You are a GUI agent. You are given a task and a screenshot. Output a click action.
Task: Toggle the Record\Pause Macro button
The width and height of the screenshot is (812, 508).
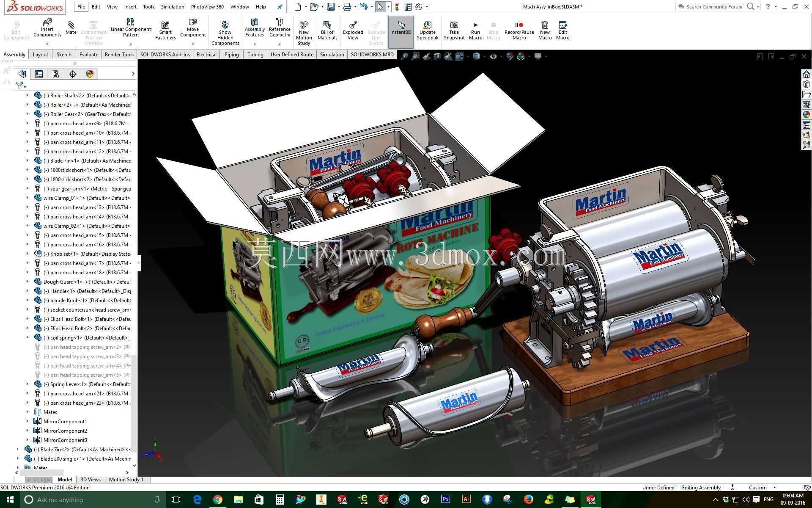(519, 30)
